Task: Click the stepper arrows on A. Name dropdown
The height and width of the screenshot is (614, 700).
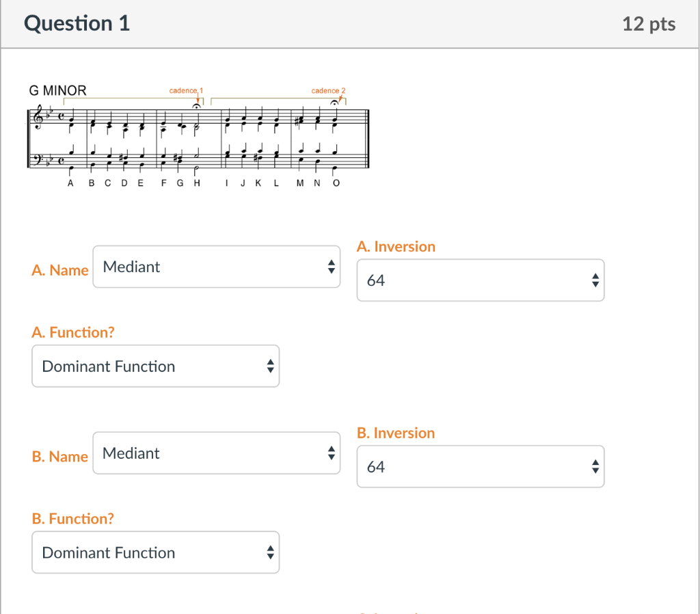Action: click(330, 267)
